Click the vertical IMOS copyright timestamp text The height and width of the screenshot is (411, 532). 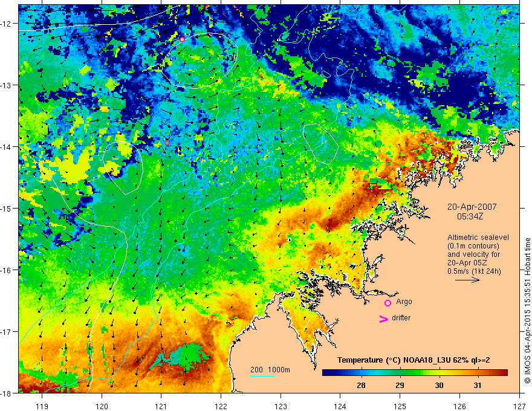[x=527, y=311]
